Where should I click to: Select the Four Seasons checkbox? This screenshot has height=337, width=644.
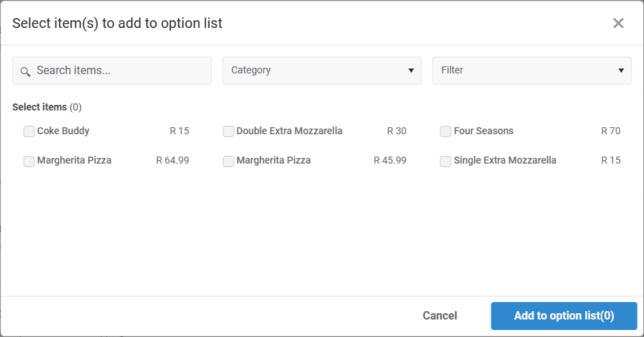pos(445,131)
